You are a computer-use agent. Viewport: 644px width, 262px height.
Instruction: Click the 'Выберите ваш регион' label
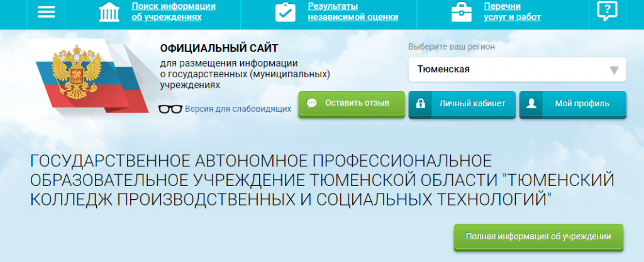pyautogui.click(x=452, y=46)
